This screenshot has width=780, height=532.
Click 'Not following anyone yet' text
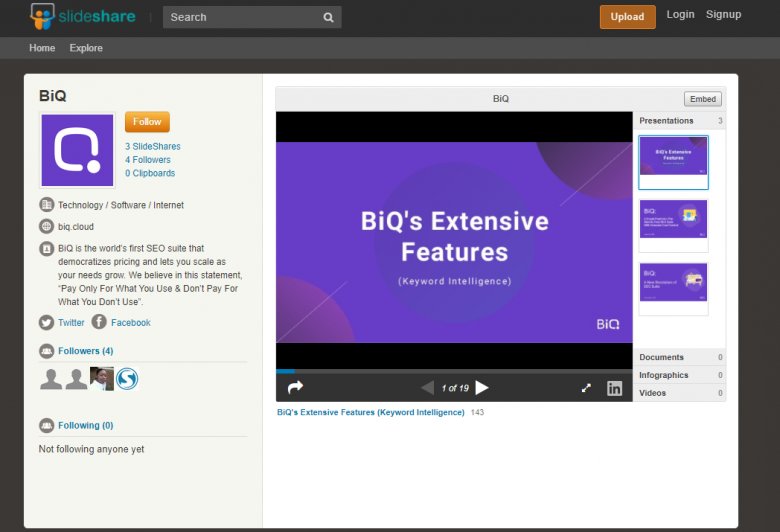pyautogui.click(x=92, y=449)
